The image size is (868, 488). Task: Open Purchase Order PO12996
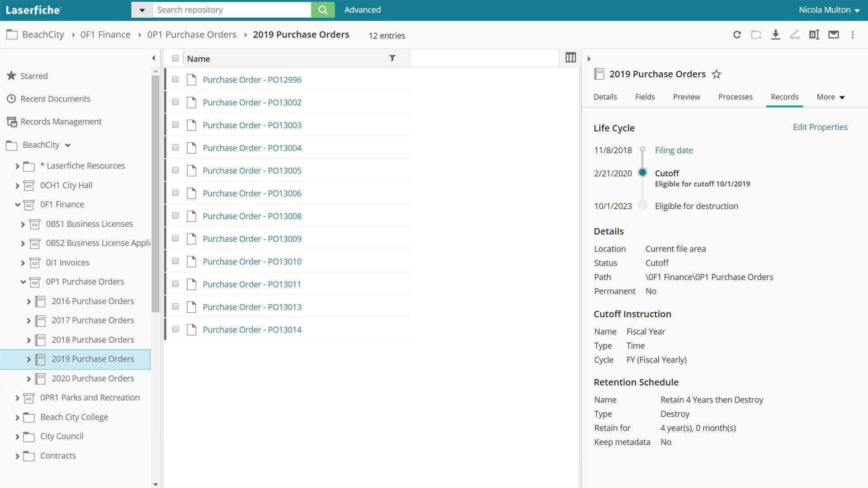pos(252,80)
